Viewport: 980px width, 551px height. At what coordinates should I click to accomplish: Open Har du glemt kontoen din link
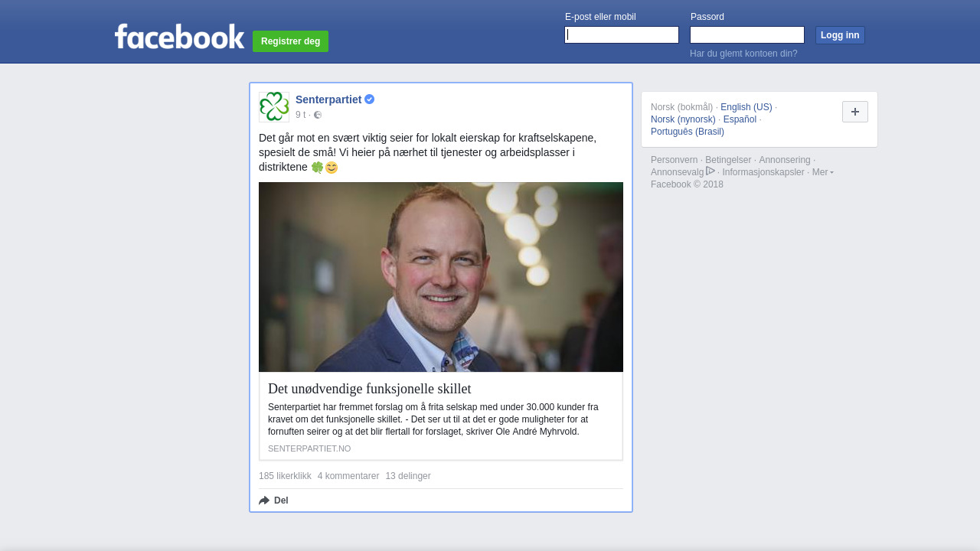pos(743,54)
